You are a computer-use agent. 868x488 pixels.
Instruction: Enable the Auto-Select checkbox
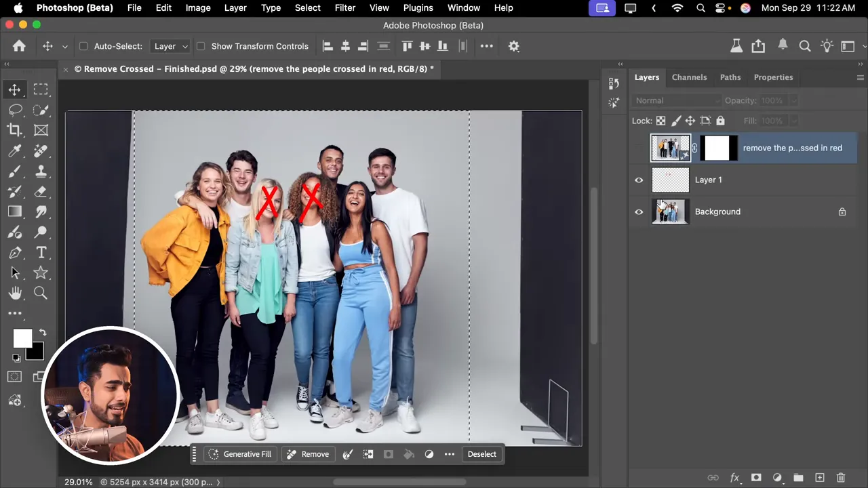(83, 46)
